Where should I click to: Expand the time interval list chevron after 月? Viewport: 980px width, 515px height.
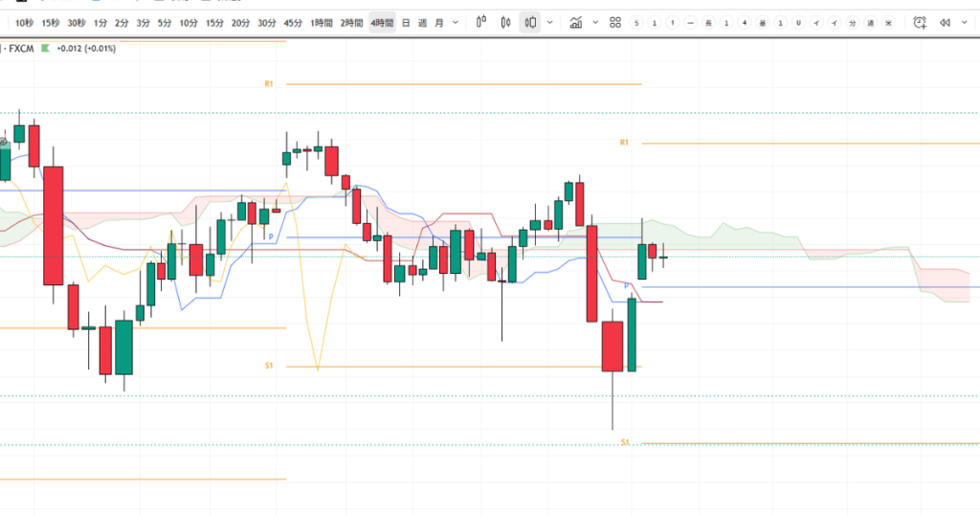[454, 22]
